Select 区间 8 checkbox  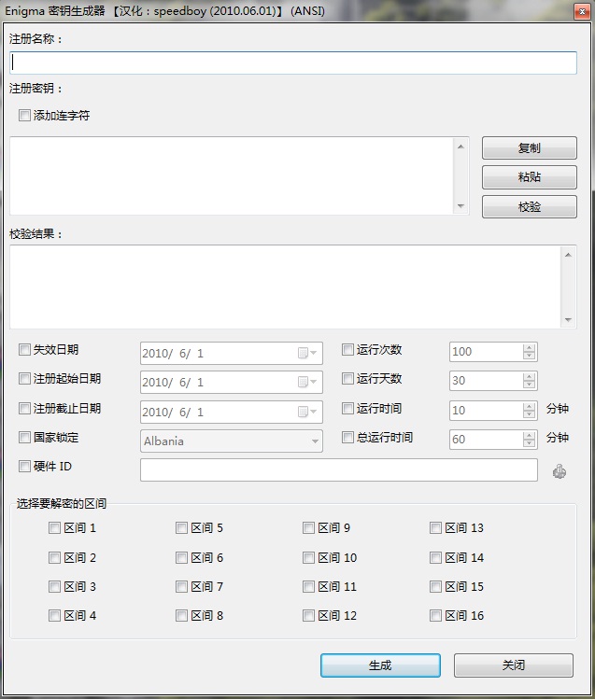(181, 616)
